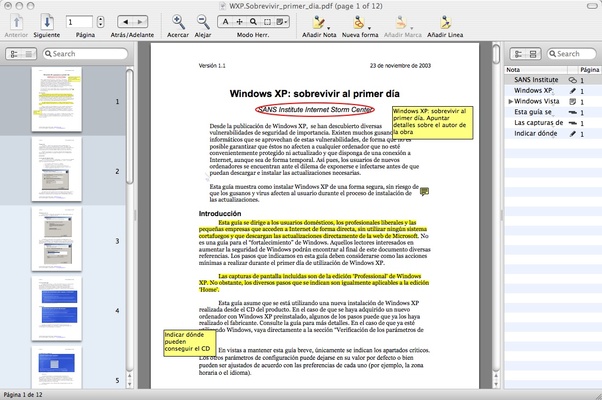Screen dimensions: 602x400
Task: Select the magnify tool in Modo Herr.
Action: [253, 22]
